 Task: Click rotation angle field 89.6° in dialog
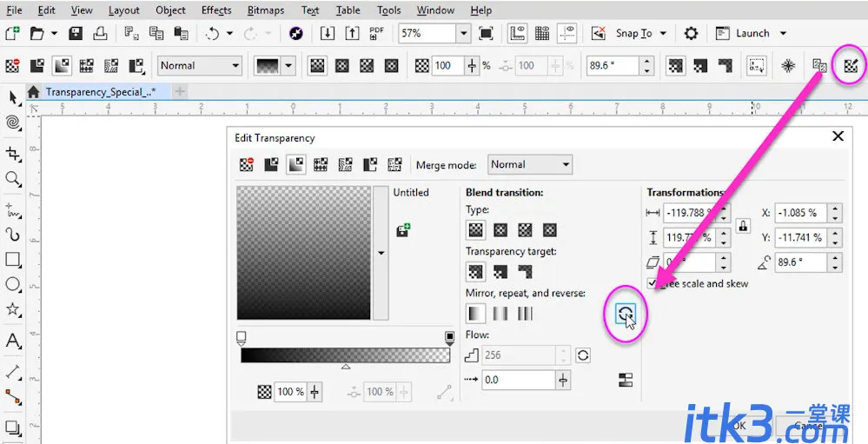pyautogui.click(x=801, y=262)
